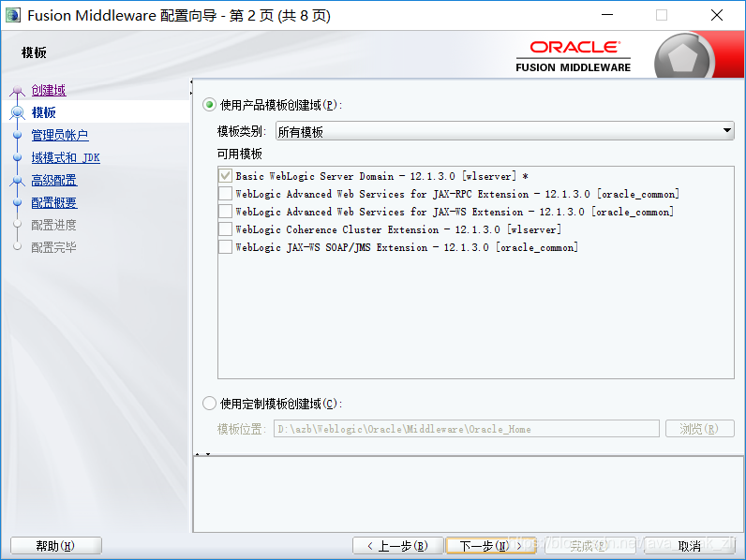Select 使用定制模板创建域 radio button
The height and width of the screenshot is (560, 746).
click(x=209, y=404)
